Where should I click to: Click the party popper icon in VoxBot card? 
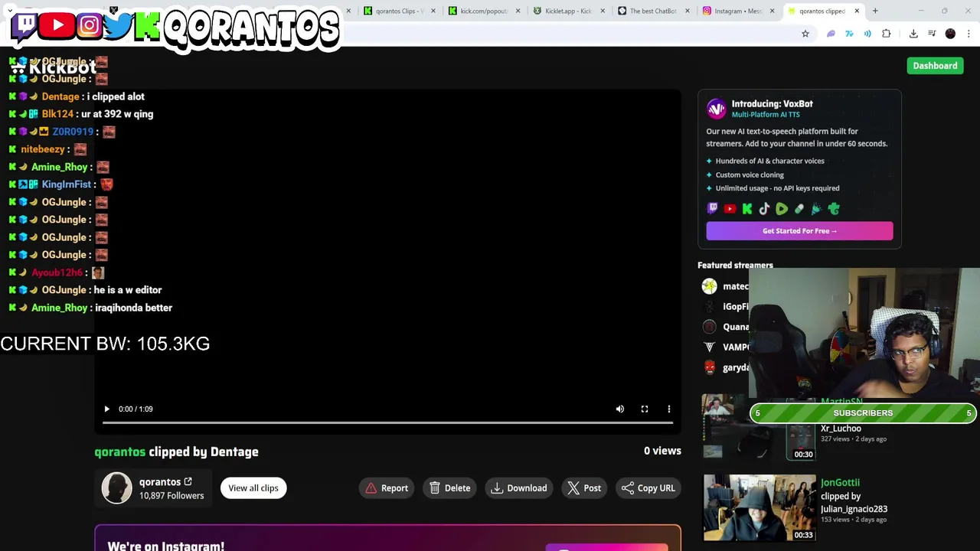click(816, 209)
